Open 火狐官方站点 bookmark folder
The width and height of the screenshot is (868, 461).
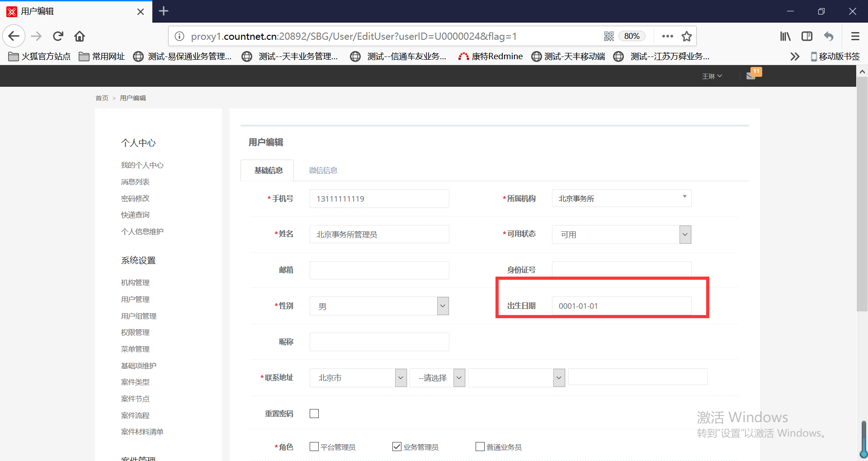pos(39,56)
